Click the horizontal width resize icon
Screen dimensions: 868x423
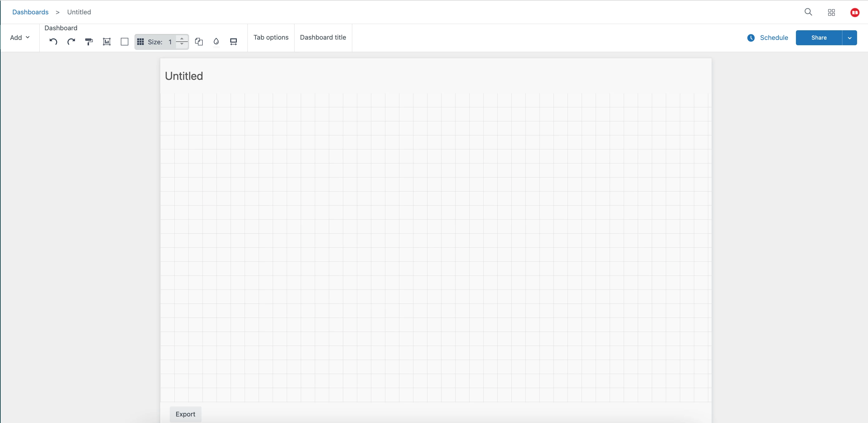233,42
